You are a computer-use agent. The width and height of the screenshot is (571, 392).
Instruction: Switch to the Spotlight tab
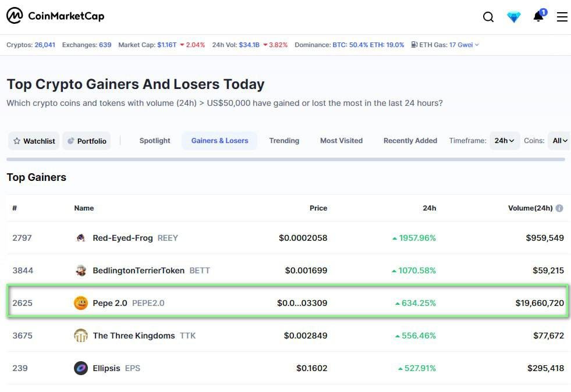pyautogui.click(x=155, y=141)
